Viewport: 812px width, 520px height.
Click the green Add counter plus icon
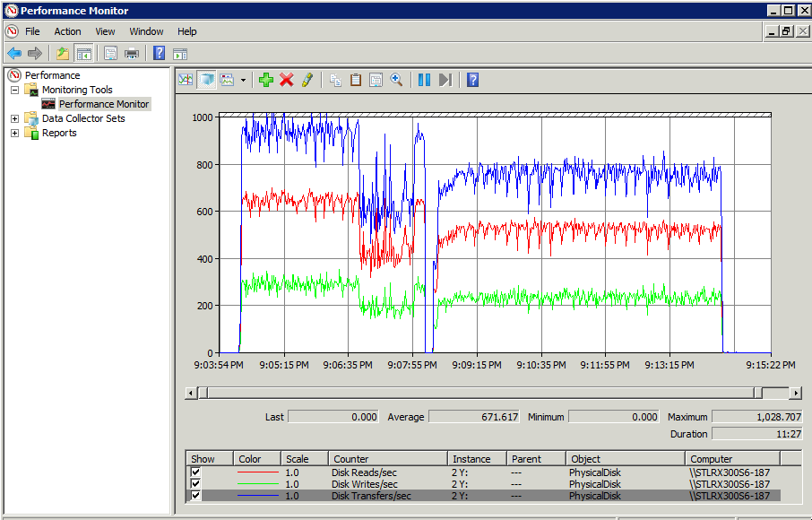tap(265, 80)
